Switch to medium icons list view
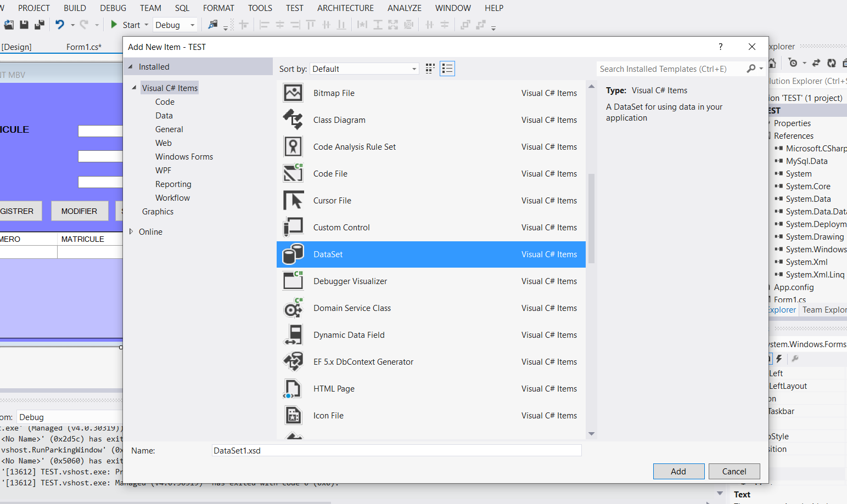Viewport: 847px width, 504px height. (447, 69)
